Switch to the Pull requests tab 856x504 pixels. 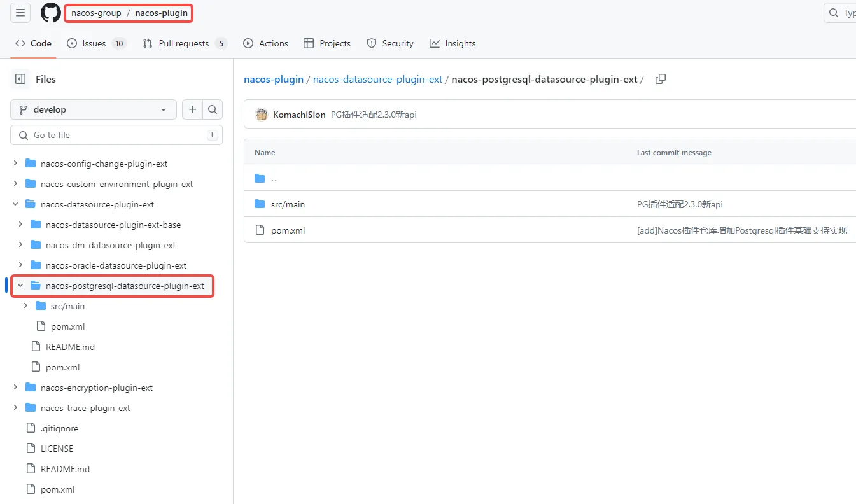[184, 43]
